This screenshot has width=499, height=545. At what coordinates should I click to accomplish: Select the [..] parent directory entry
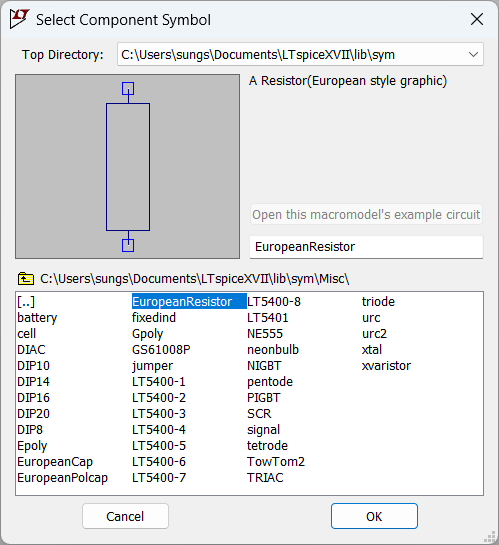pos(26,302)
